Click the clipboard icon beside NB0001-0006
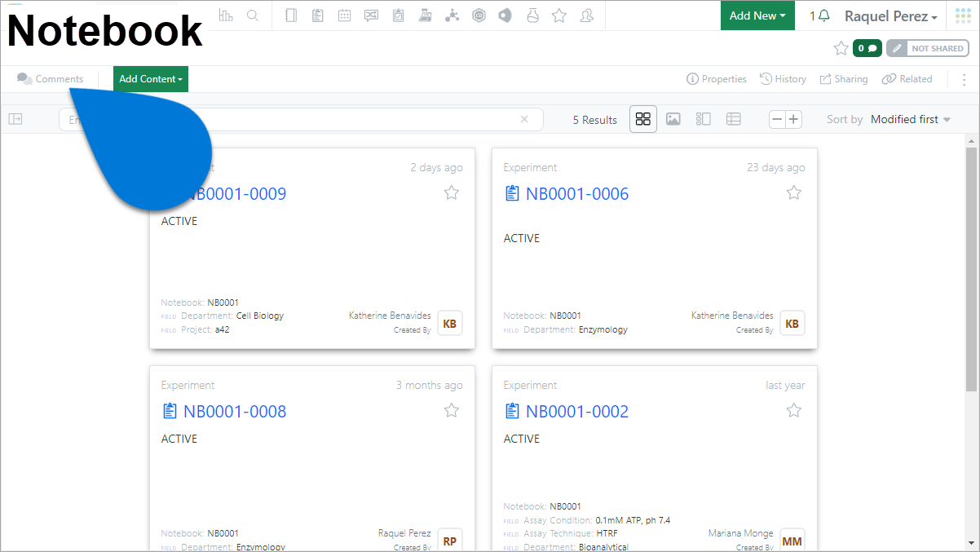Viewport: 980px width, 552px height. pos(512,193)
